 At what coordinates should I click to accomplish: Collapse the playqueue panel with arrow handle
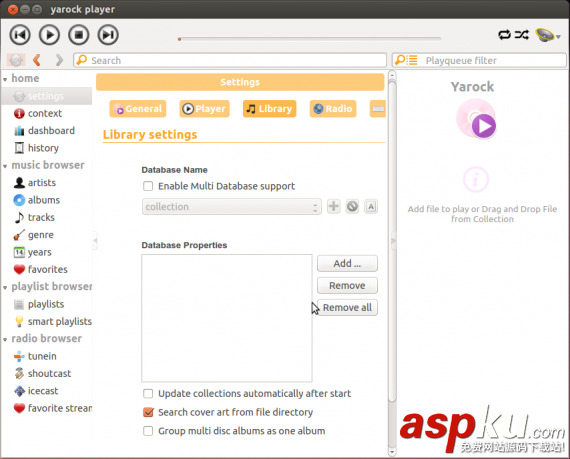(393, 240)
